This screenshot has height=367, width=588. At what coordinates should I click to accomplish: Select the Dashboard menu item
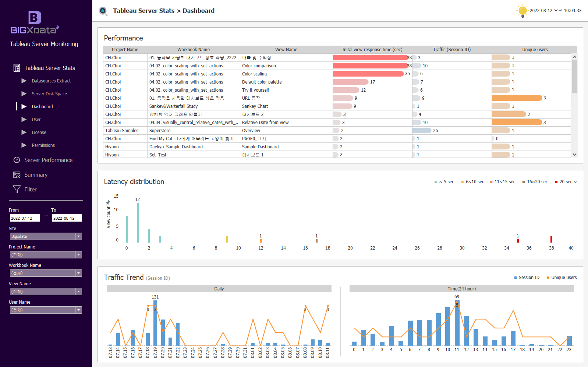pyautogui.click(x=42, y=107)
